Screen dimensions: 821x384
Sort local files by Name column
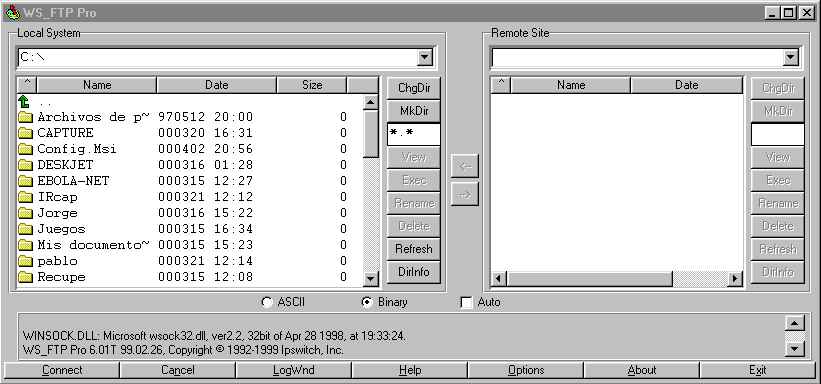point(97,85)
